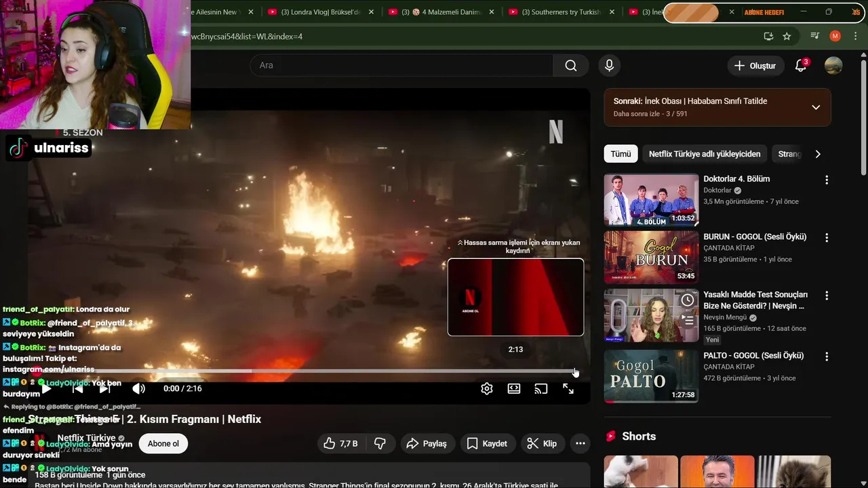Open Chrome profile M icon
This screenshot has width=868, height=488.
tap(835, 36)
